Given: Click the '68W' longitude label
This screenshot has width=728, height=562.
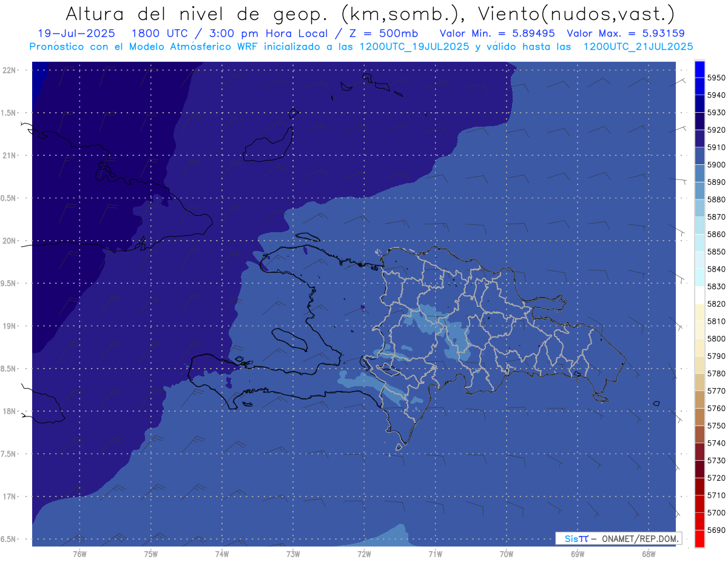Looking at the screenshot, I should pyautogui.click(x=649, y=554).
